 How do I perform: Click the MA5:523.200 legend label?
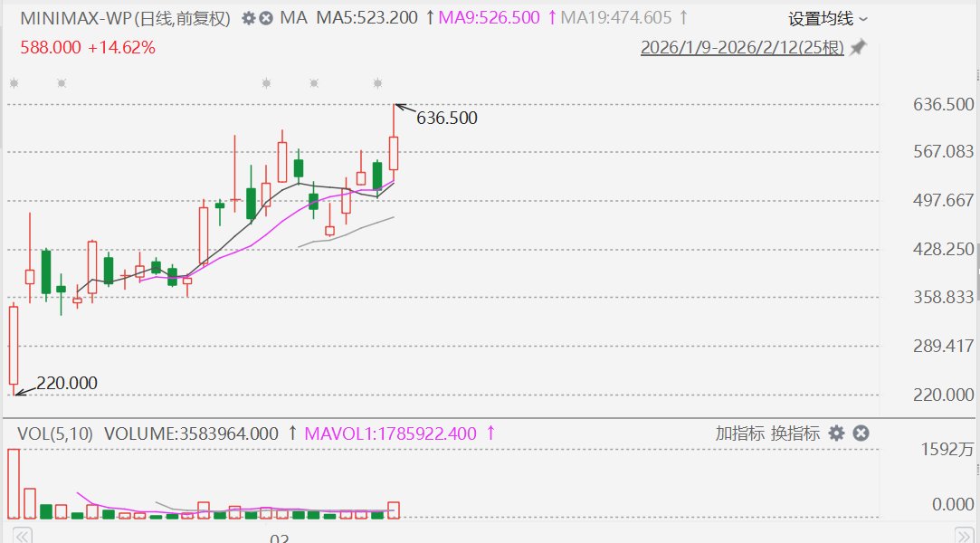pos(366,18)
